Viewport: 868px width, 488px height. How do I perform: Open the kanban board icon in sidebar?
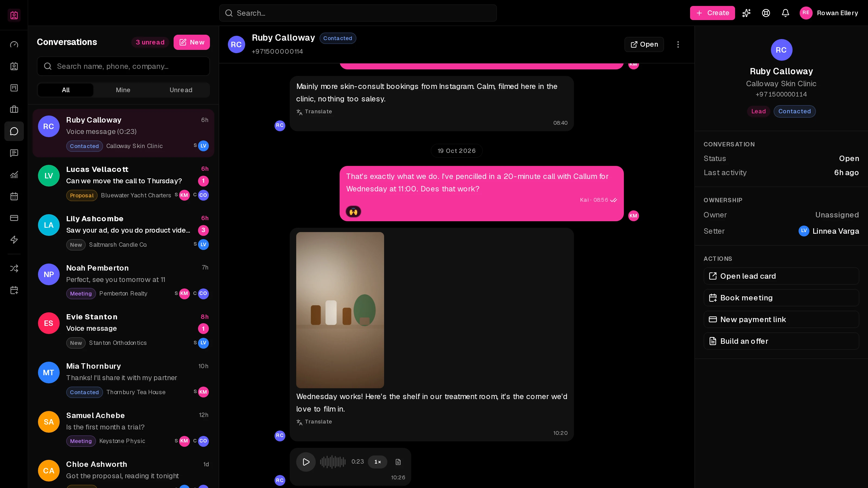pyautogui.click(x=14, y=88)
